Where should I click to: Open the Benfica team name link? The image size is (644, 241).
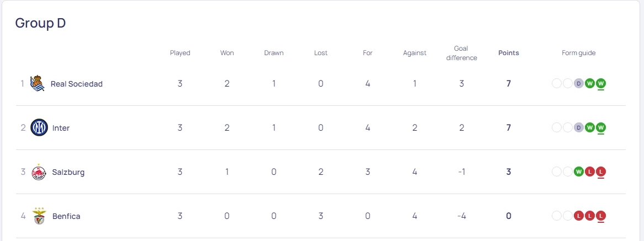coord(66,216)
